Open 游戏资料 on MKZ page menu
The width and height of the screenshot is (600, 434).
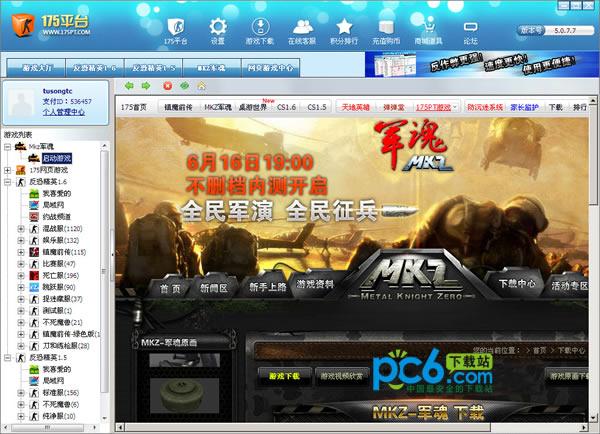click(x=315, y=284)
